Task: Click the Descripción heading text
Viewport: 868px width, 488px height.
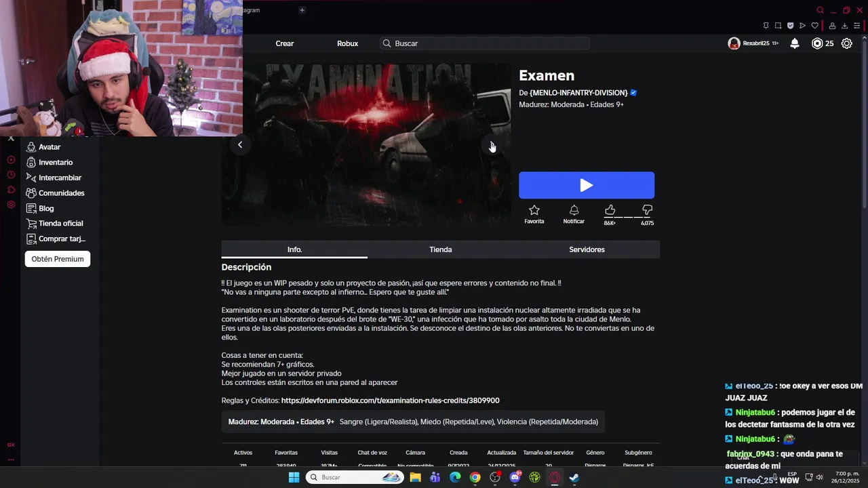Action: click(x=246, y=267)
